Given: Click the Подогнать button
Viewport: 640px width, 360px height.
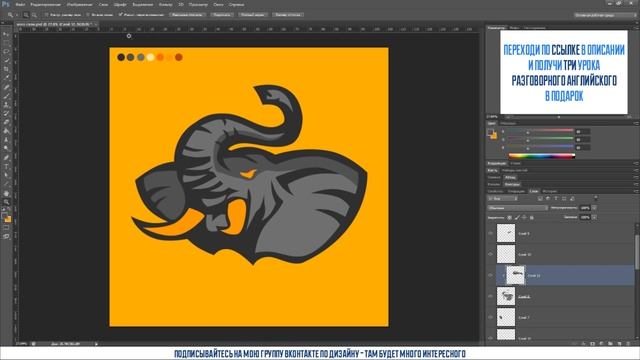Looking at the screenshot, I should coord(222,15).
